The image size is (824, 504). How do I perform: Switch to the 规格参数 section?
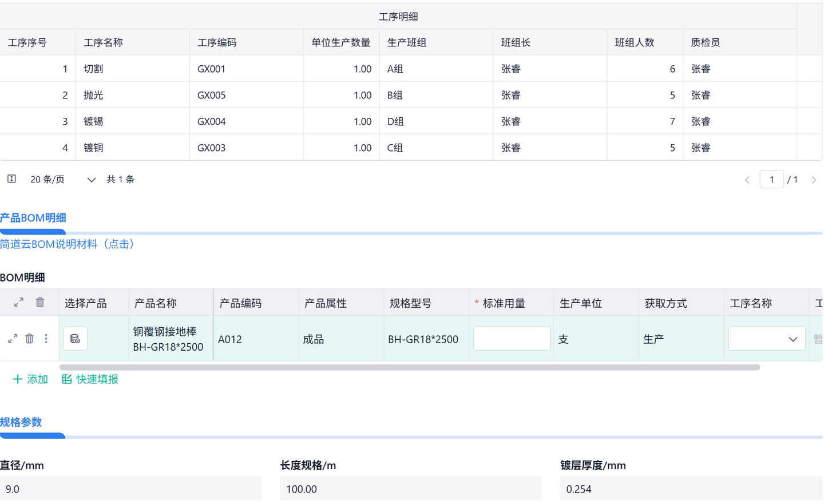pyautogui.click(x=19, y=422)
